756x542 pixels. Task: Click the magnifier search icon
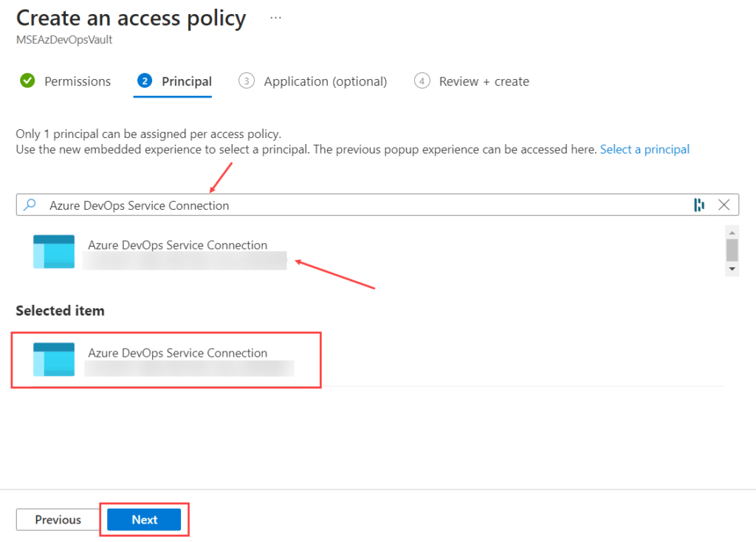[30, 205]
